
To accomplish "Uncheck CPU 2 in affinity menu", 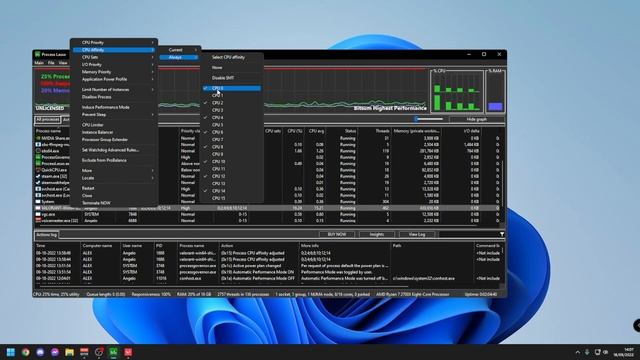I will pos(231,103).
